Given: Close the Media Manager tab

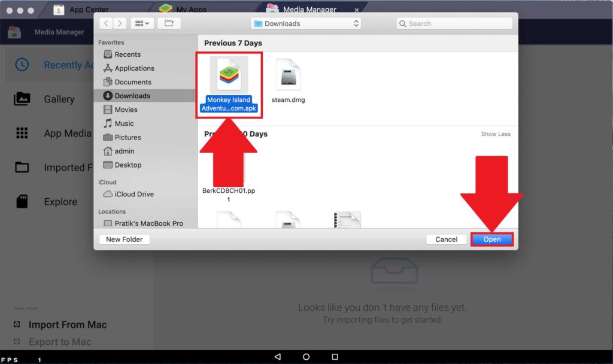Looking at the screenshot, I should tap(357, 10).
